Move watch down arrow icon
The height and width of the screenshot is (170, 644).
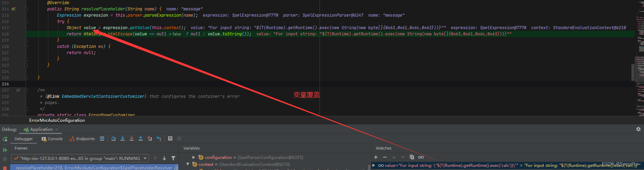pos(403,157)
